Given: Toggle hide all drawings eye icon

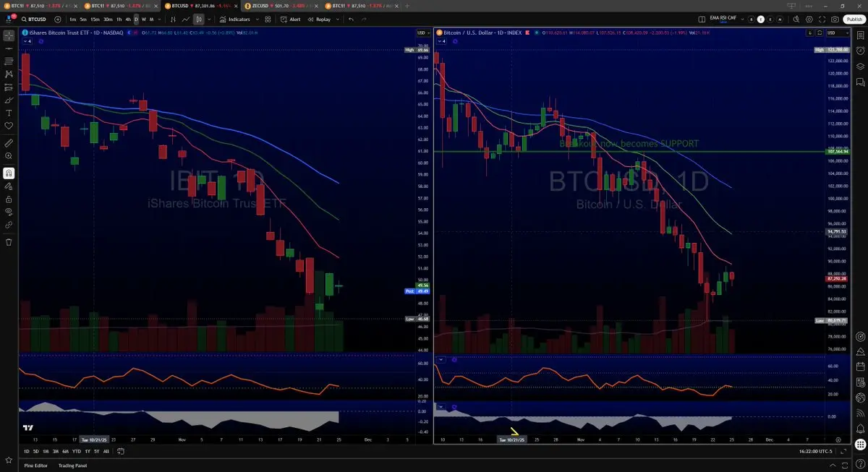Looking at the screenshot, I should point(9,211).
